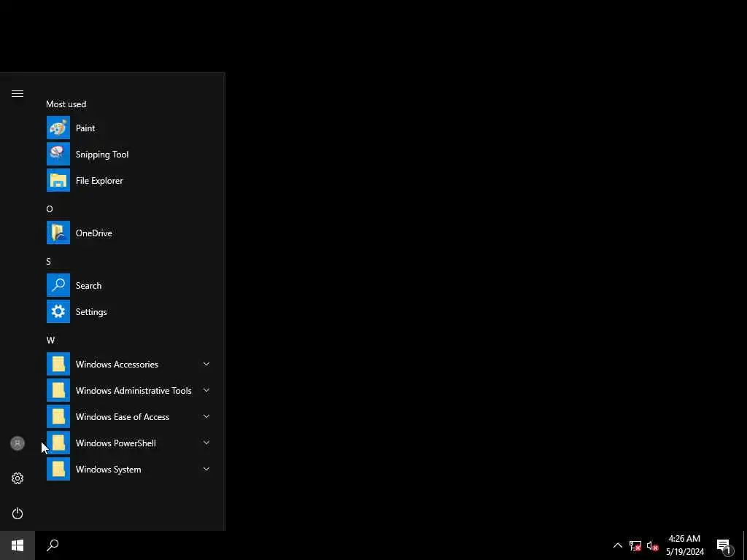Open the OneDrive app icon
This screenshot has width=747, height=560.
[58, 233]
